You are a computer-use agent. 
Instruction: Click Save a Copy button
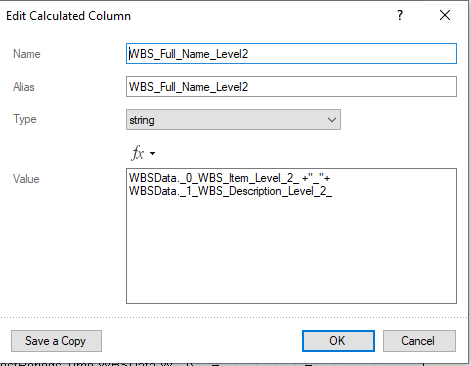56,341
